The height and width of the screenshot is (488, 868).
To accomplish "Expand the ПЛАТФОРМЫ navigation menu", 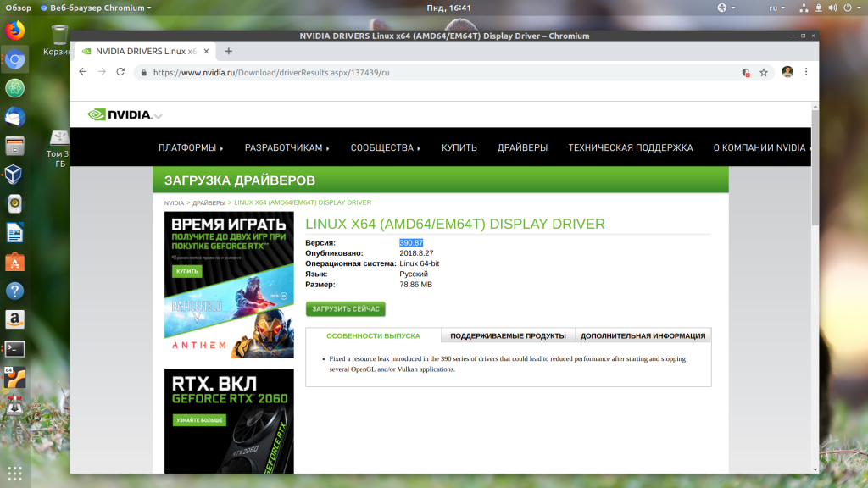I will [x=191, y=147].
